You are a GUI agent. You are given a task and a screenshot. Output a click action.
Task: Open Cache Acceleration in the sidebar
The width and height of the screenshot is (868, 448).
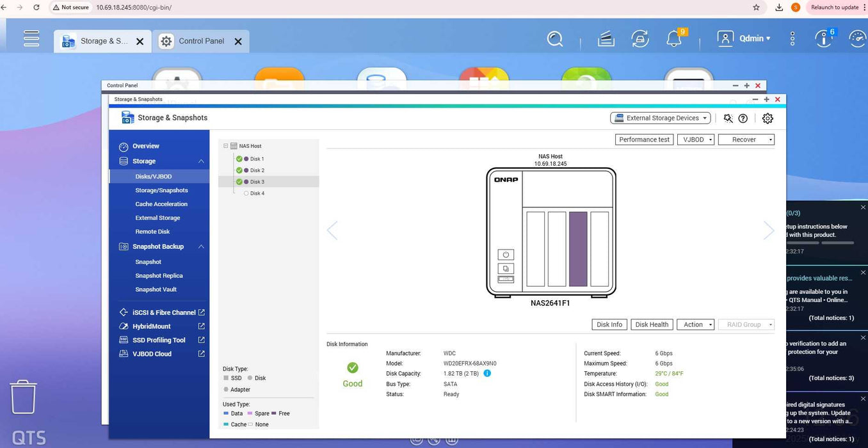[x=161, y=204]
